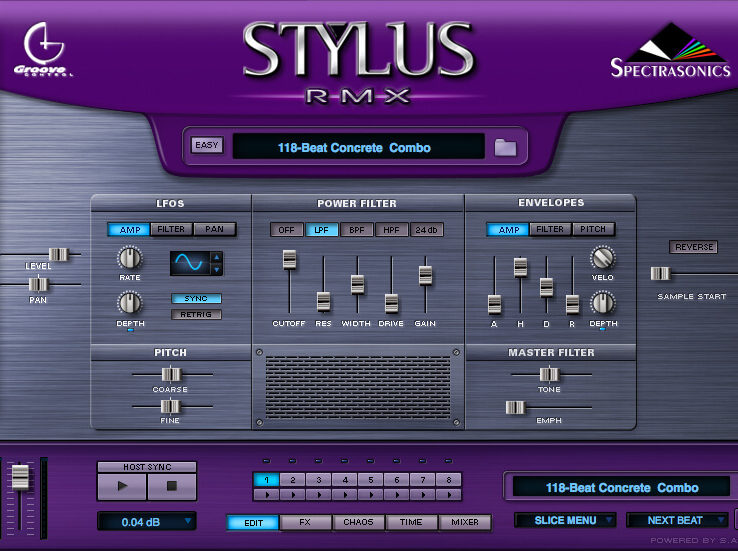Viewport: 738px width, 551px height.
Task: Select the Envelopes FILTER tab
Action: (x=550, y=229)
